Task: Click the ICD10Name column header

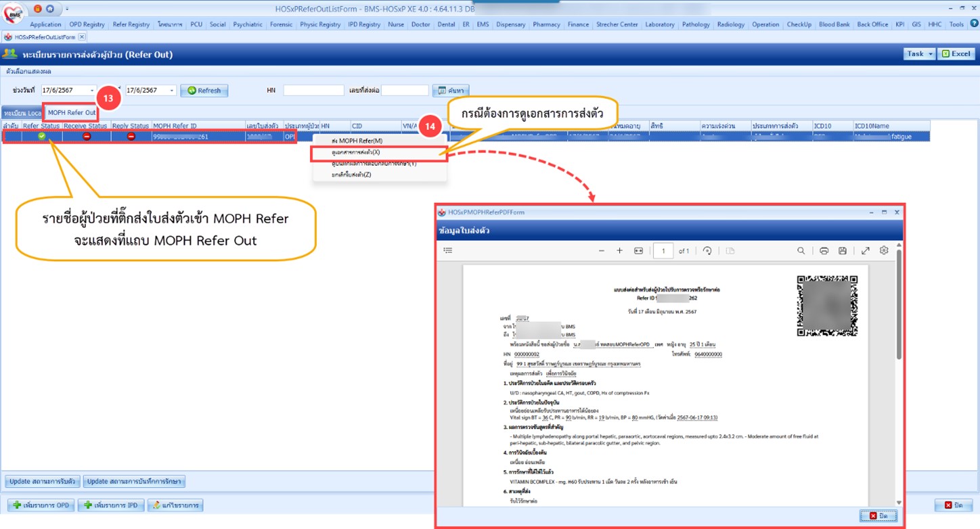Action: point(891,126)
